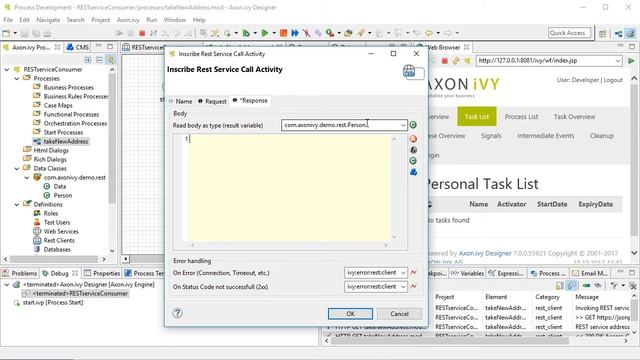This screenshot has height=360, width=640.
Task: Click Link with Editor icon in project panel
Action: pos(111,60)
